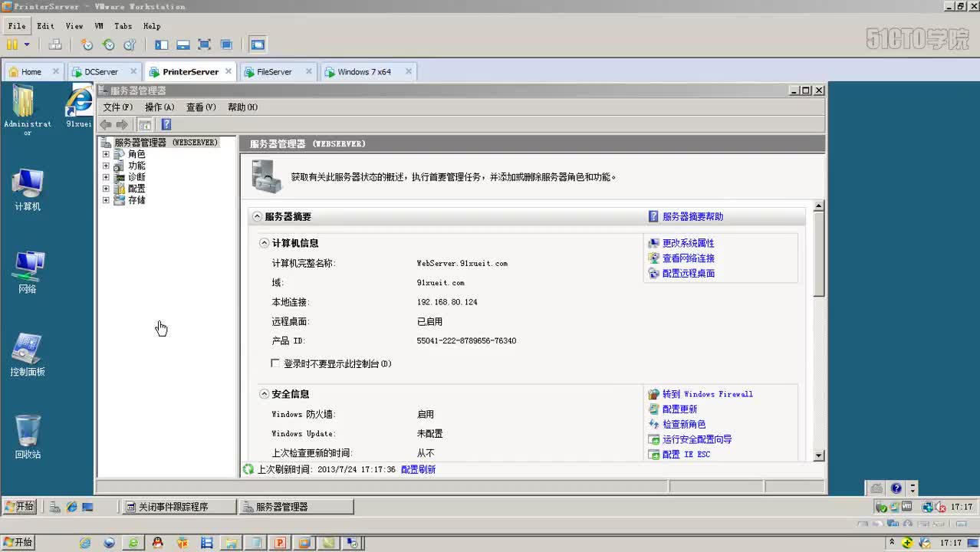The width and height of the screenshot is (980, 552).
Task: Expand the 配置 tree node
Action: (106, 189)
